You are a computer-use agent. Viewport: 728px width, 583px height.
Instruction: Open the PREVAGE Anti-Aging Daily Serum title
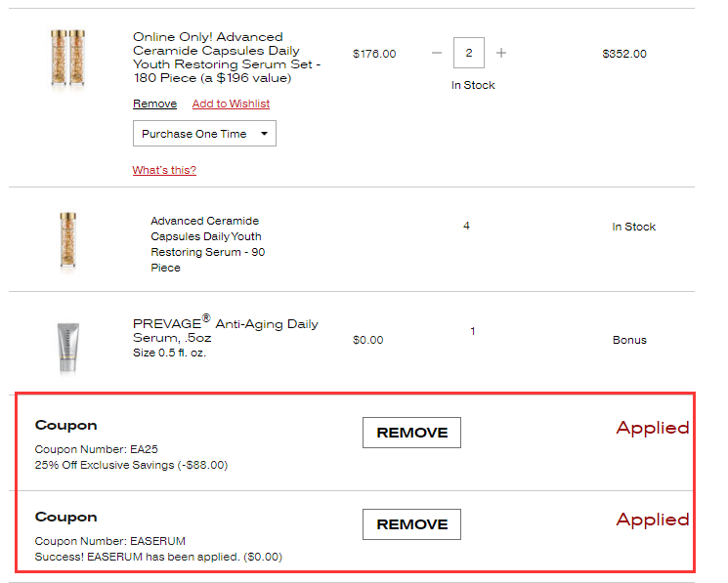[x=226, y=330]
